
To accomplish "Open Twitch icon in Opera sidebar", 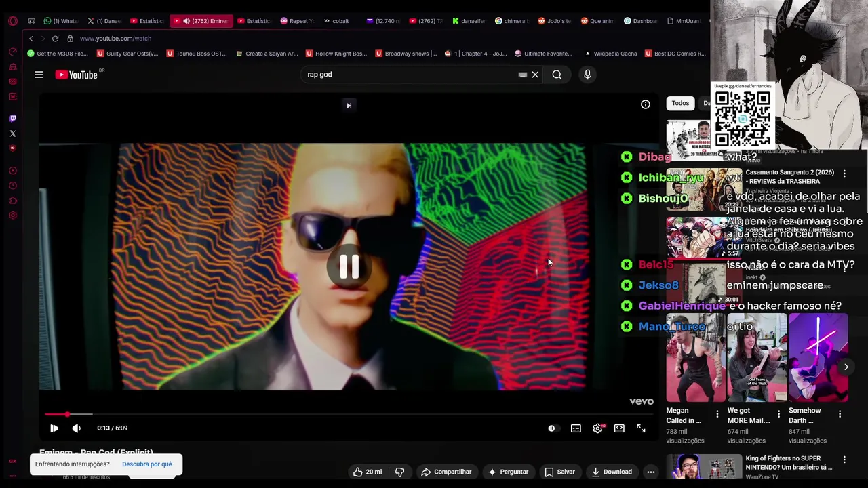I will tap(13, 119).
